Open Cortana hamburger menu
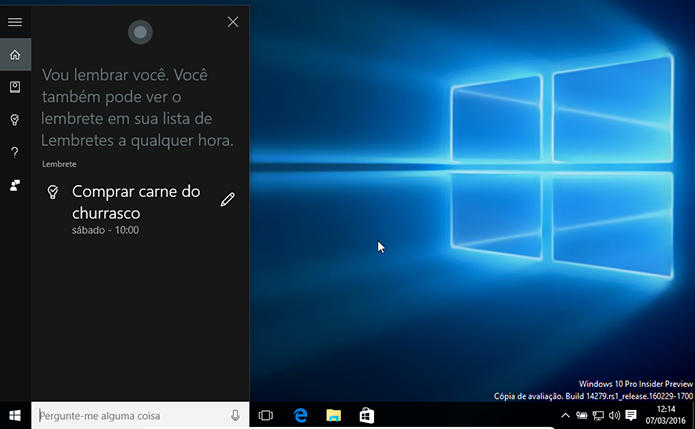Screen dimensions: 695x429 (x=15, y=22)
